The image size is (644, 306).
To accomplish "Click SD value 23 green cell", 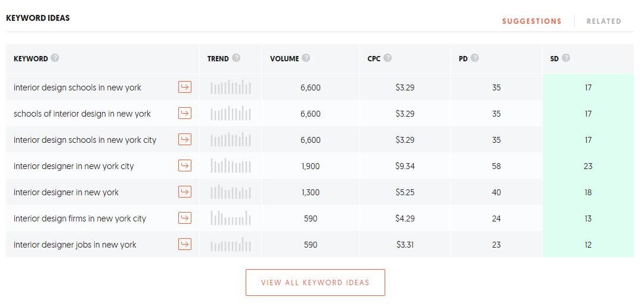I will [x=588, y=166].
